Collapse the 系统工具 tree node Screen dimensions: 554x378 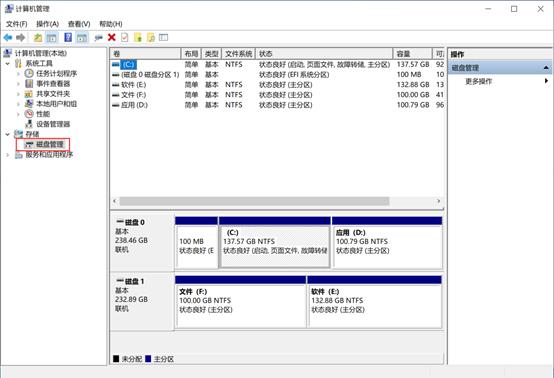point(8,64)
